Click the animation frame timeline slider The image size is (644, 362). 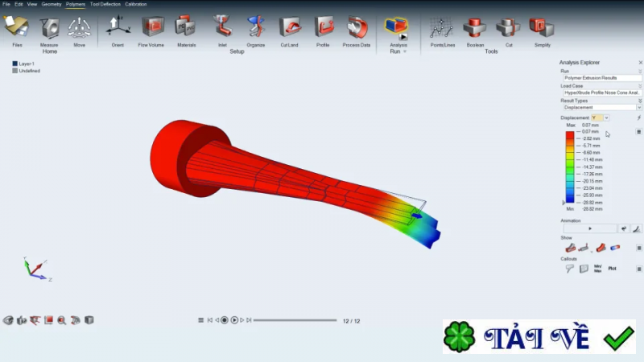click(295, 320)
